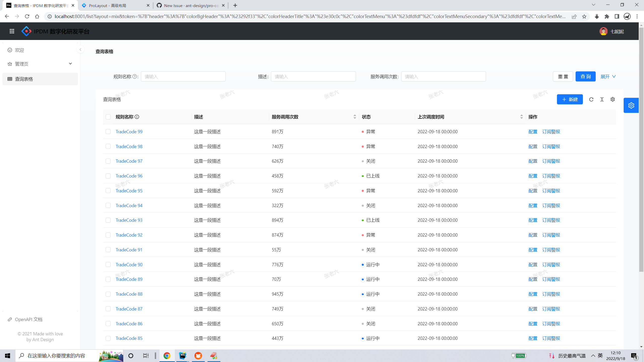Image resolution: width=644 pixels, height=362 pixels.
Task: Open the blue theme settings drawer button
Action: (631, 105)
